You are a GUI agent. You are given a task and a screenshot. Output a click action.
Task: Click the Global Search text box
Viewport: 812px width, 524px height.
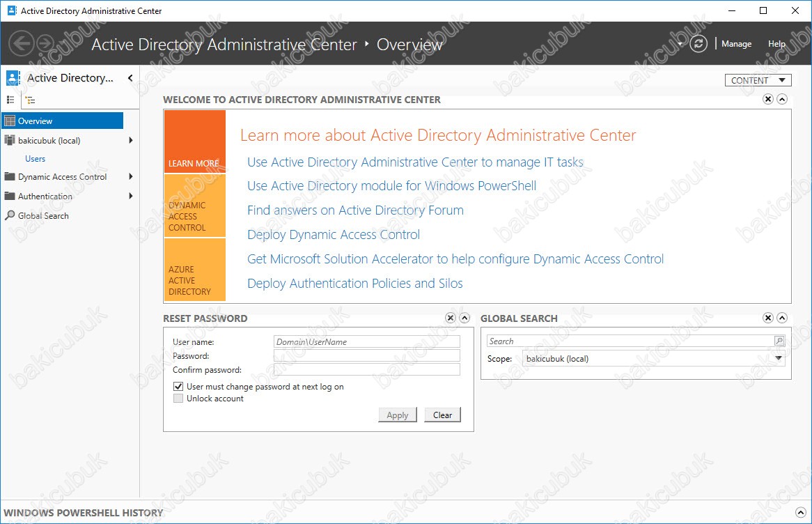(x=630, y=341)
